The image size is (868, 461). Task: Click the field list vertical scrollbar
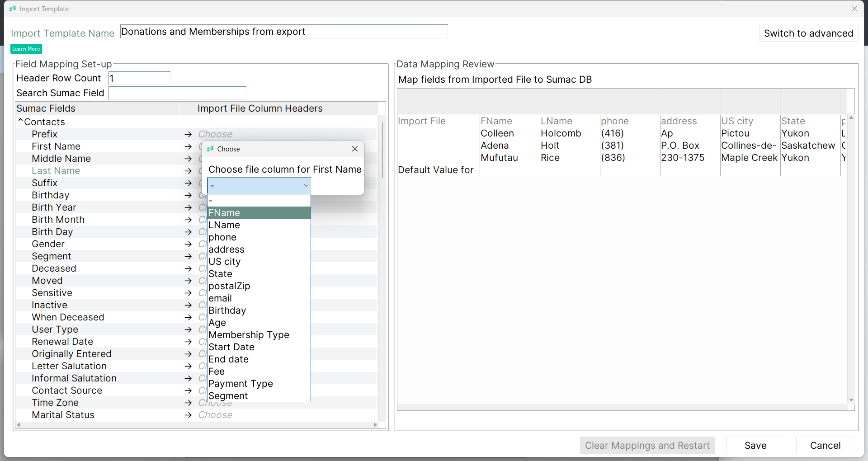point(382,149)
